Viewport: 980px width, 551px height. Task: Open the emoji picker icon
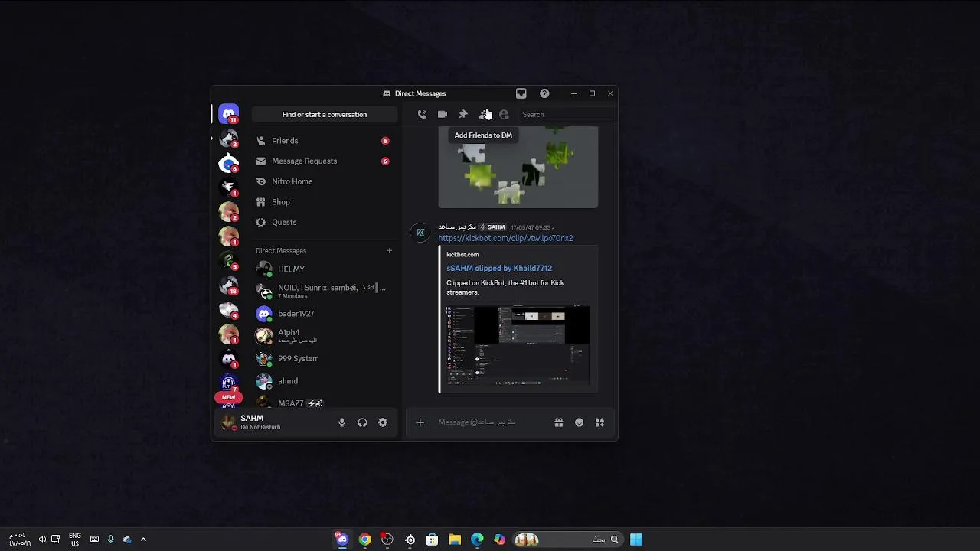click(x=580, y=422)
